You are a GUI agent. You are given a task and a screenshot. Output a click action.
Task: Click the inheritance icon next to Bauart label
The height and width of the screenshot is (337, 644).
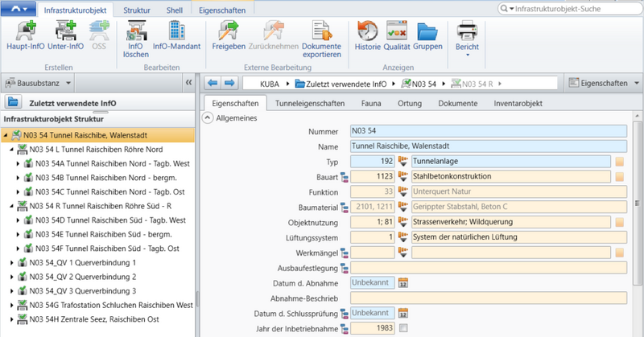tap(345, 177)
